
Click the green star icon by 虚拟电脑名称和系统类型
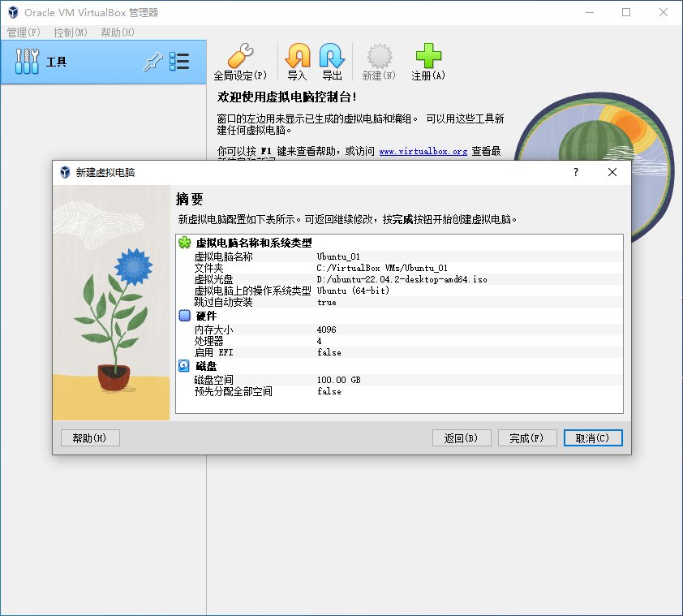185,243
